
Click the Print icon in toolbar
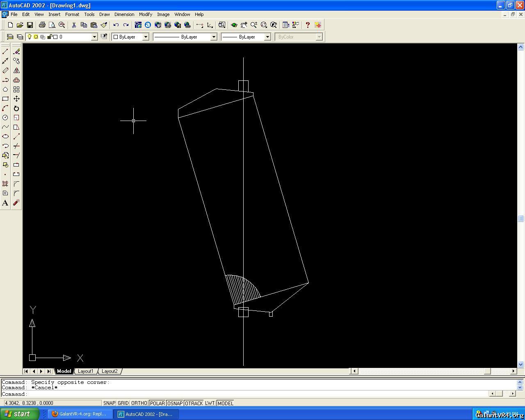pos(42,25)
